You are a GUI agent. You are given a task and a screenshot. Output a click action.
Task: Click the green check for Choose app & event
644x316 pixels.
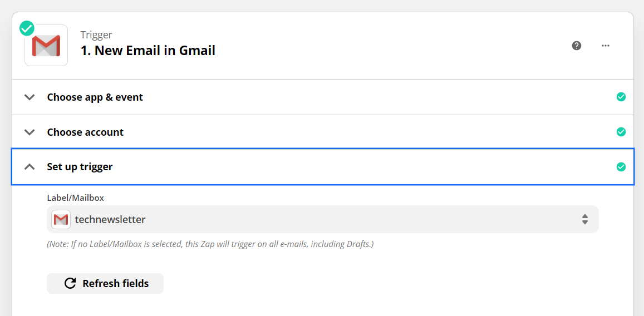point(621,97)
